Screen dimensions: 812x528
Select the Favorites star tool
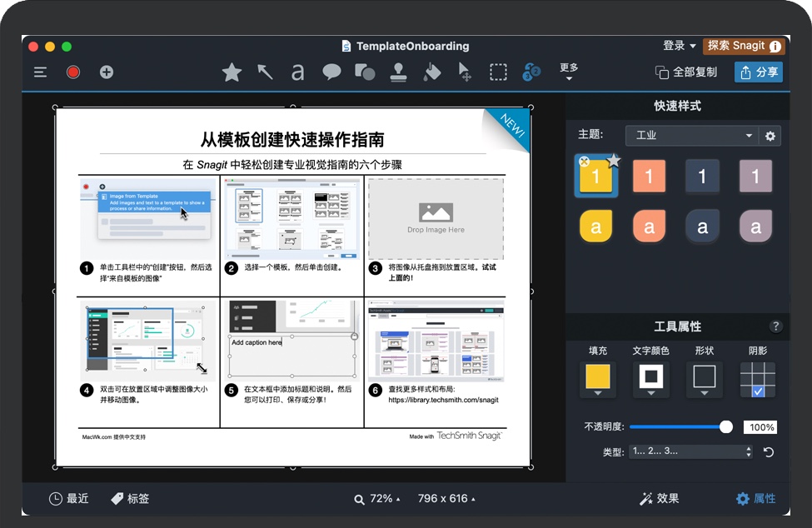point(232,72)
